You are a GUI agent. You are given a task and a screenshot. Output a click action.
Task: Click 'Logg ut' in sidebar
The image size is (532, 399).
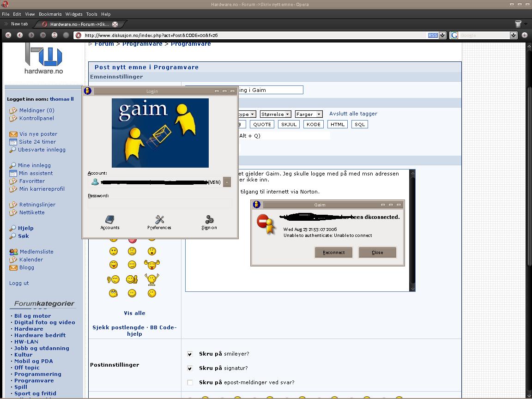tap(19, 283)
